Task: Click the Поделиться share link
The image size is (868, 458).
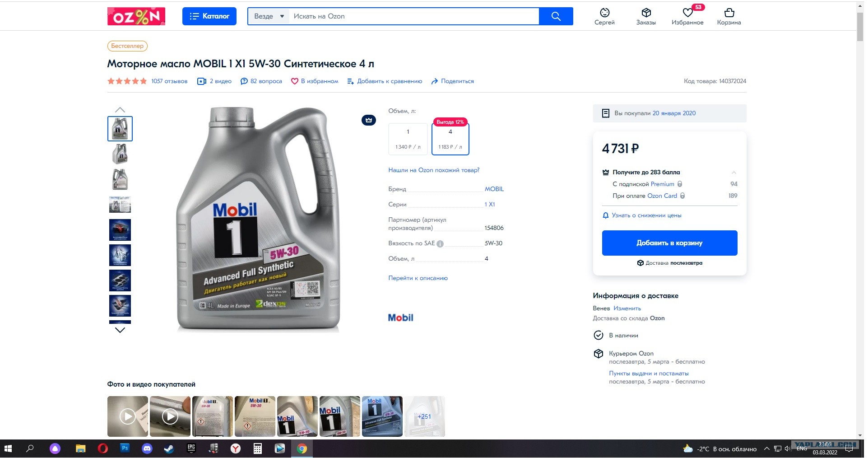Action: (x=452, y=81)
